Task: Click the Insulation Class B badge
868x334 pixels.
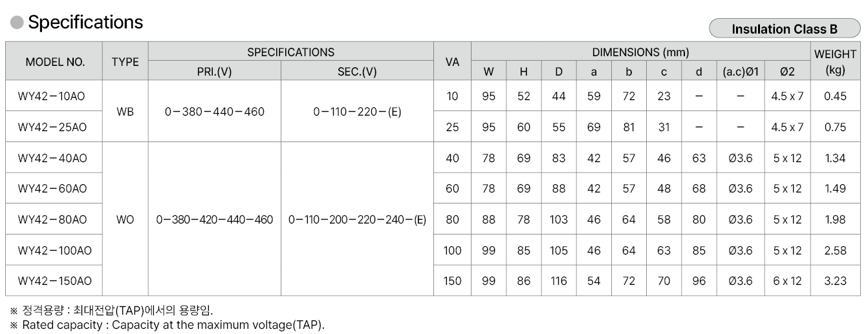Action: (x=784, y=29)
